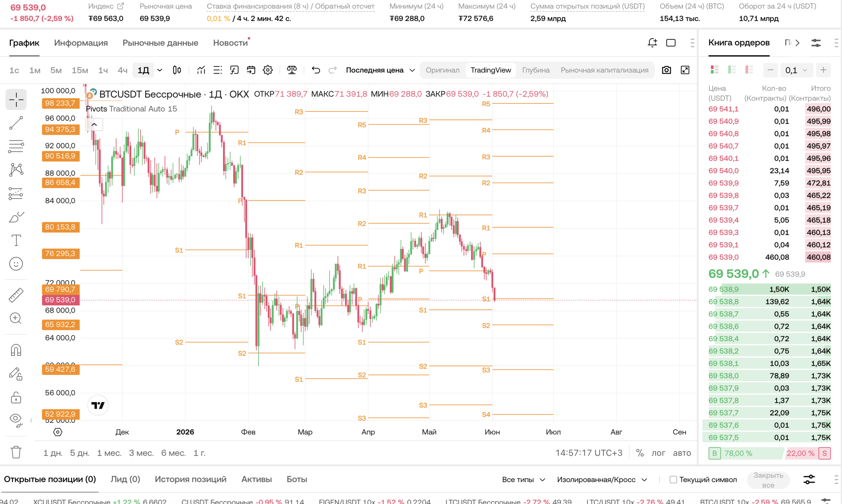Switch chart to Оригинал view

[442, 70]
